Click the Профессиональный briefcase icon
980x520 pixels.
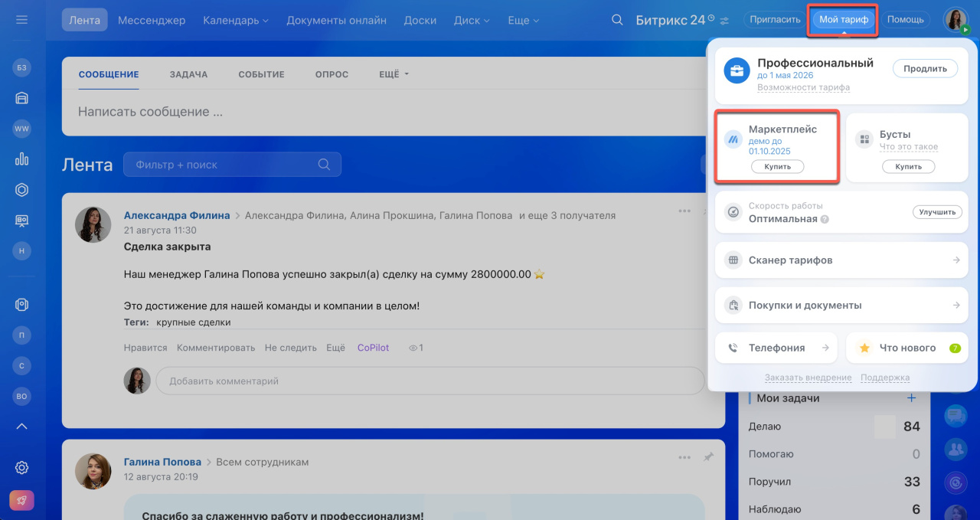[x=737, y=71]
